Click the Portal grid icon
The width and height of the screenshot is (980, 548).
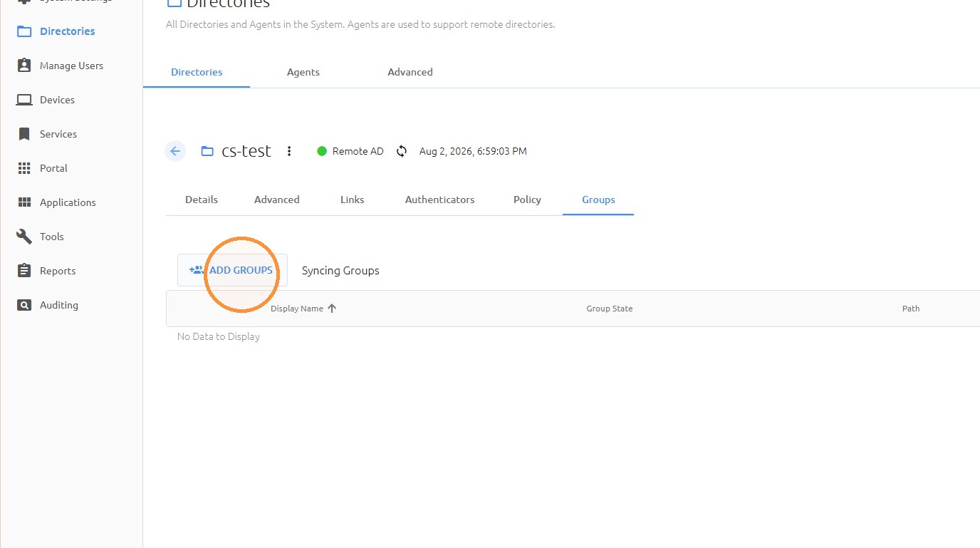click(24, 168)
